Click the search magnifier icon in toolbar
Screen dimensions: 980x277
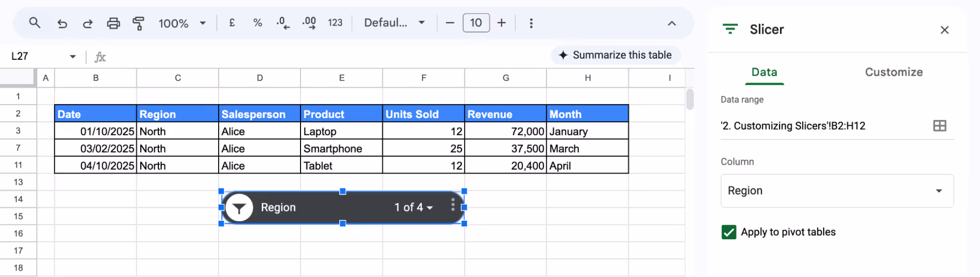pyautogui.click(x=34, y=23)
